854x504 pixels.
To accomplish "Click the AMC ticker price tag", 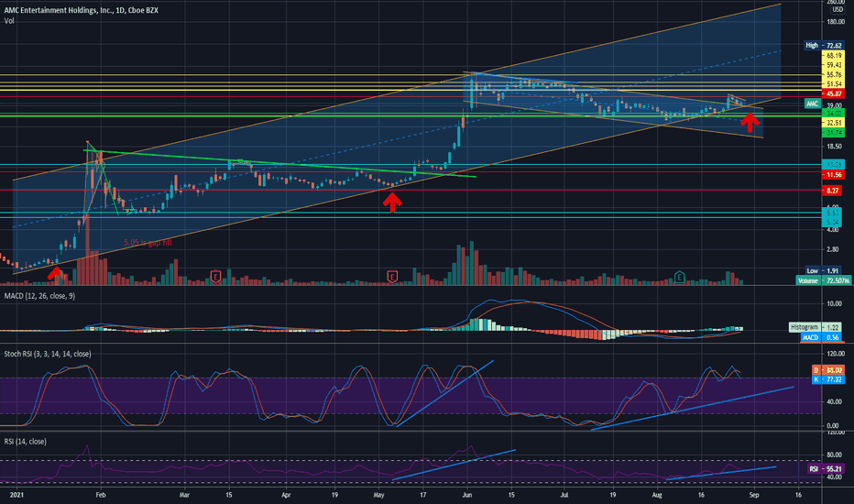I will [x=812, y=104].
